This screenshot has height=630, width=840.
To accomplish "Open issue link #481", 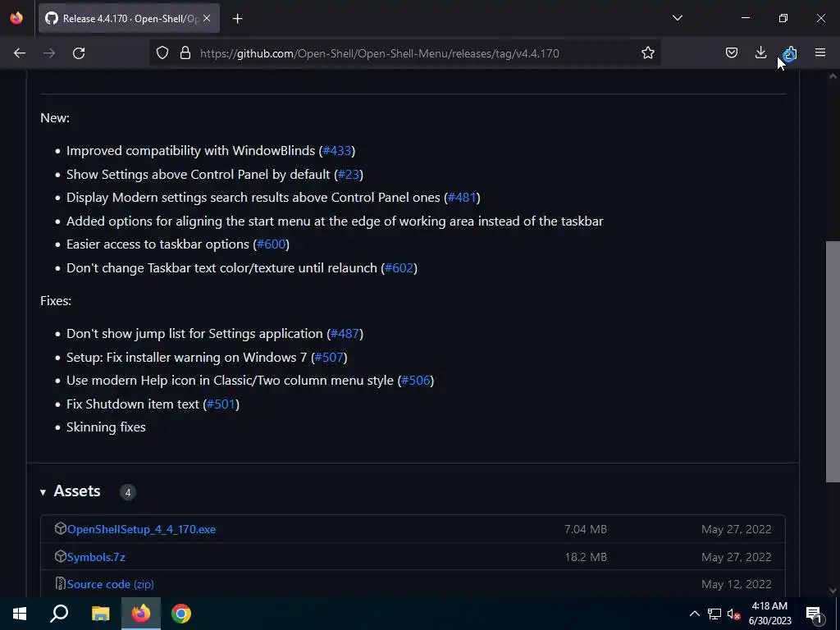I will point(462,197).
